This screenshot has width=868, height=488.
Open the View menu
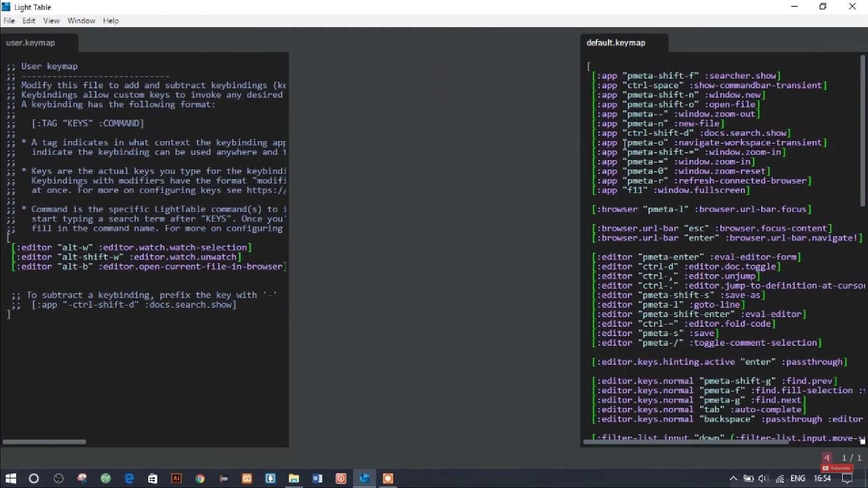pos(52,21)
